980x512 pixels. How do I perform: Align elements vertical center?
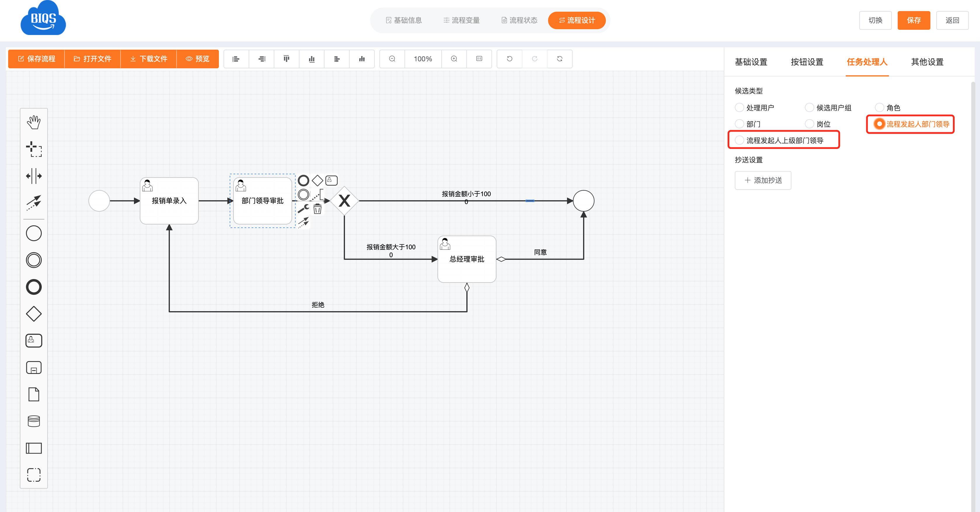[x=362, y=59]
